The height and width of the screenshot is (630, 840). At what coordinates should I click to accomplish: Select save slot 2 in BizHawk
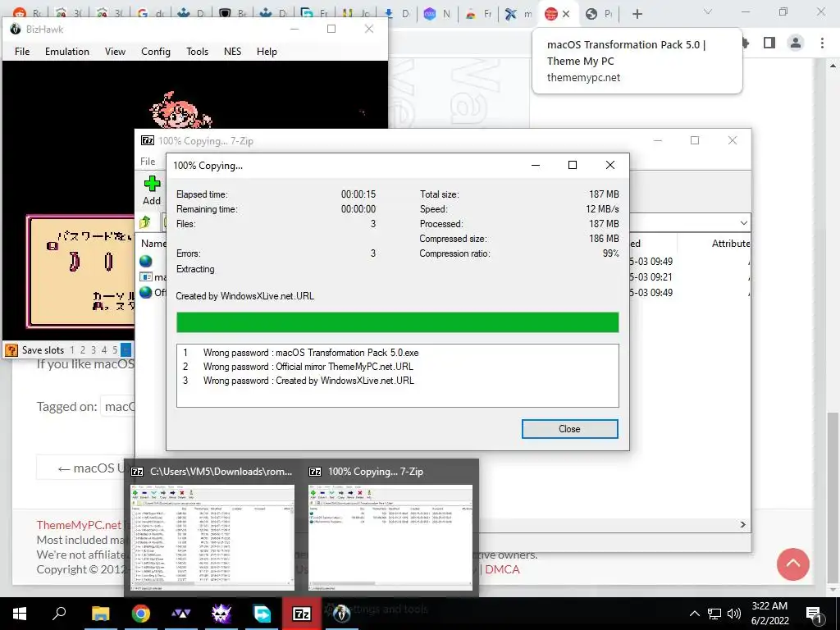(x=83, y=350)
